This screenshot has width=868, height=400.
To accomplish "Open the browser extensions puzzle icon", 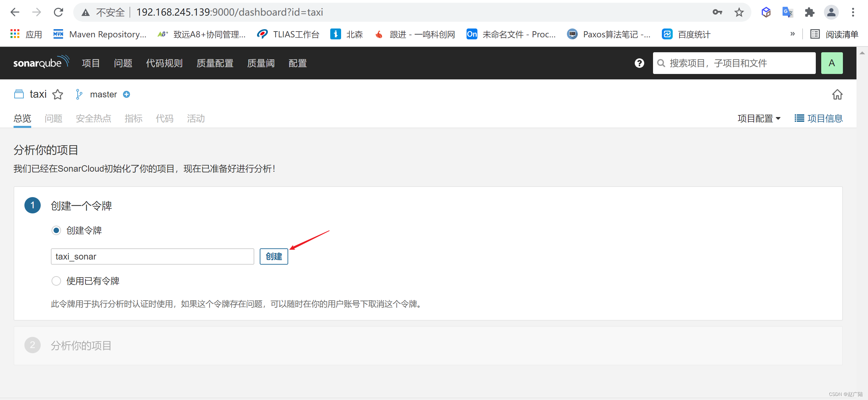I will [x=809, y=13].
